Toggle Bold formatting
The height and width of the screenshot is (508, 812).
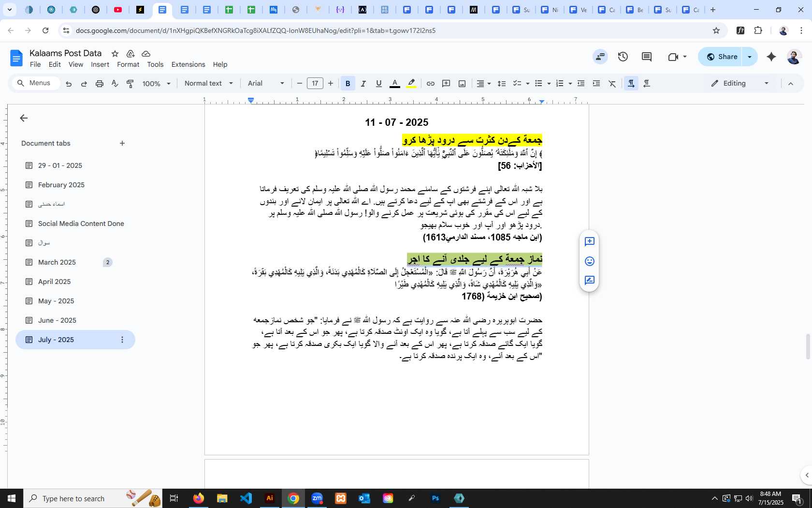click(348, 84)
